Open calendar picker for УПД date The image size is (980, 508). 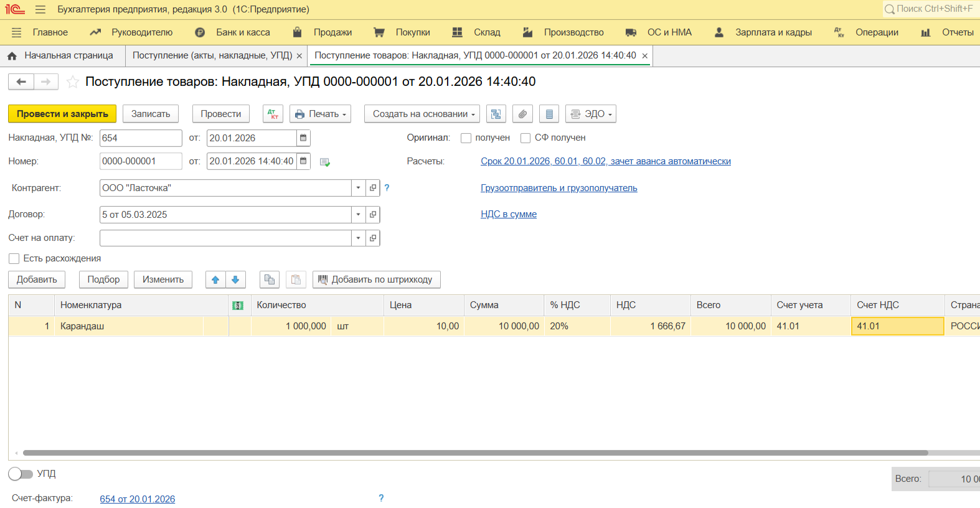pos(303,138)
